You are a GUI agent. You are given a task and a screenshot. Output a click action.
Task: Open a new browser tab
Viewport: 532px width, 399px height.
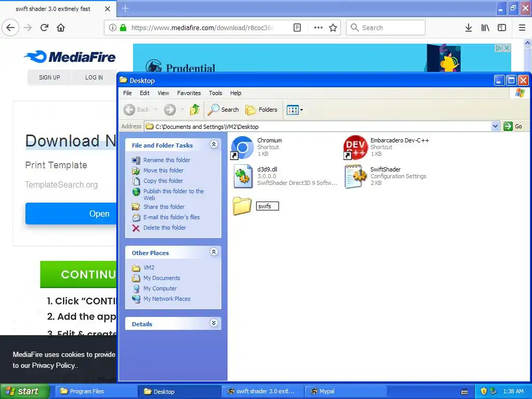tap(125, 8)
